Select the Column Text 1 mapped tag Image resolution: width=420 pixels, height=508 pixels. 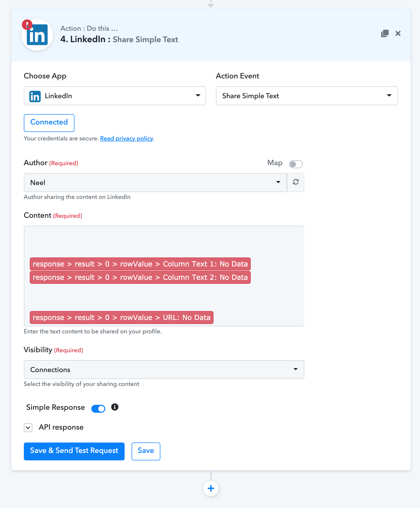click(x=140, y=264)
